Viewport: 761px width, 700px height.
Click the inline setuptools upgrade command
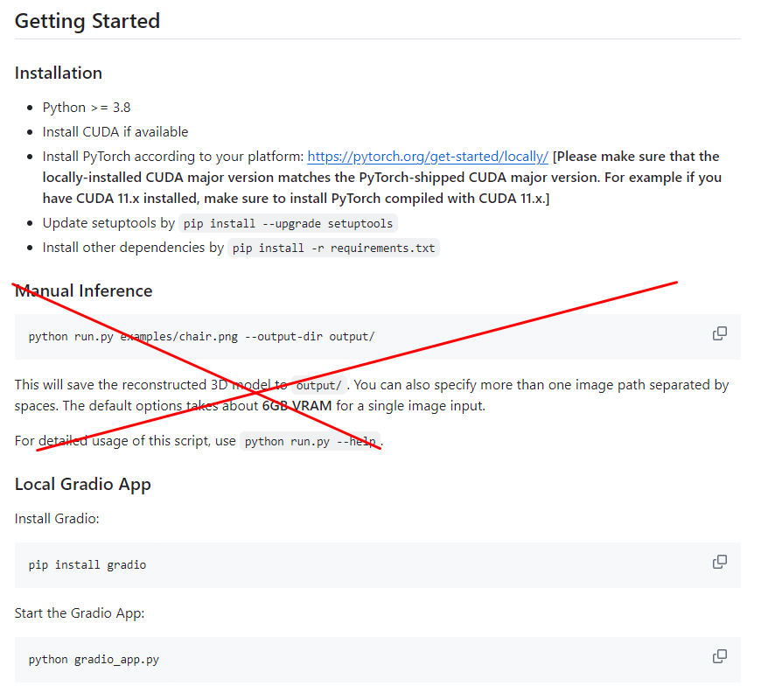point(288,223)
